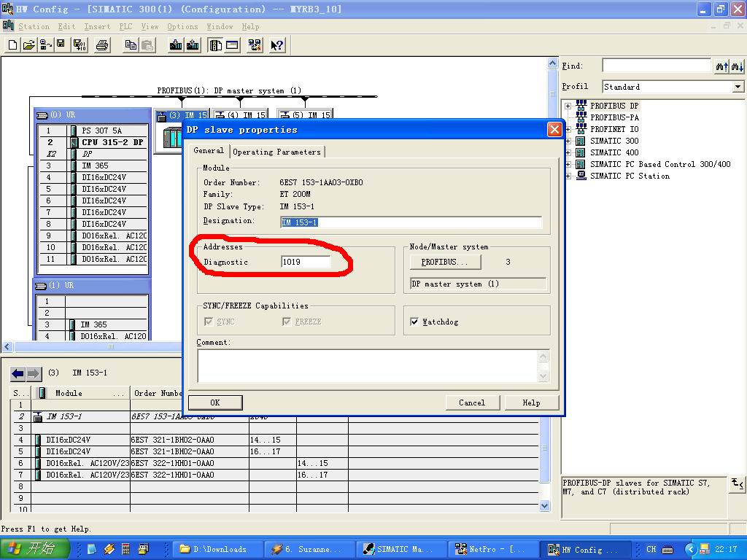
Task: Click OK in DP slave properties
Action: click(x=215, y=402)
